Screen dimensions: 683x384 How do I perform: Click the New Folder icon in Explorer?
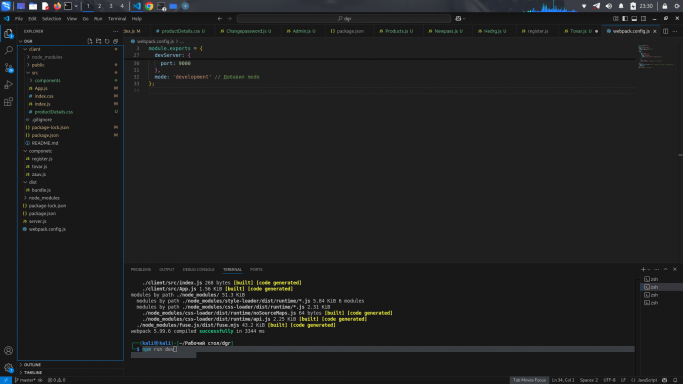[x=98, y=41]
